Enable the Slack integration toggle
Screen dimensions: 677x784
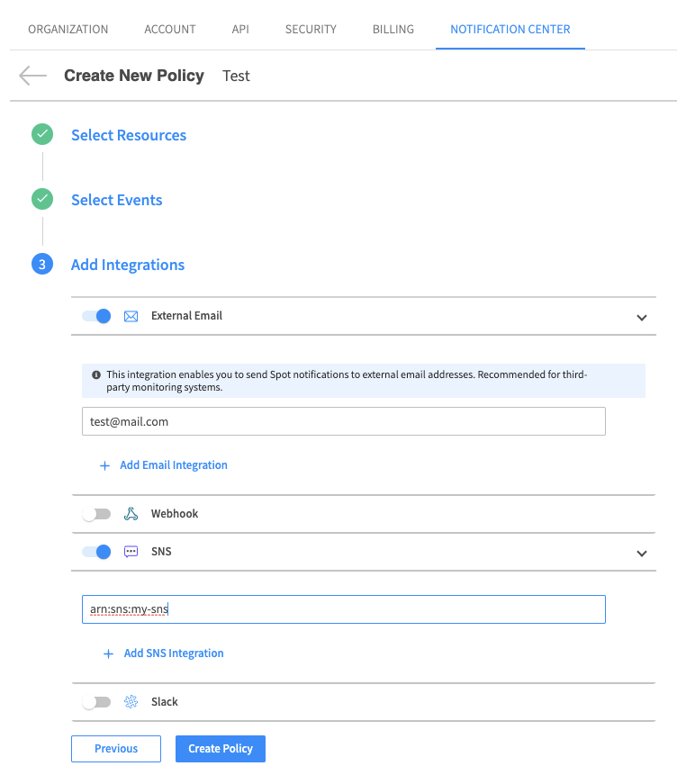click(96, 702)
